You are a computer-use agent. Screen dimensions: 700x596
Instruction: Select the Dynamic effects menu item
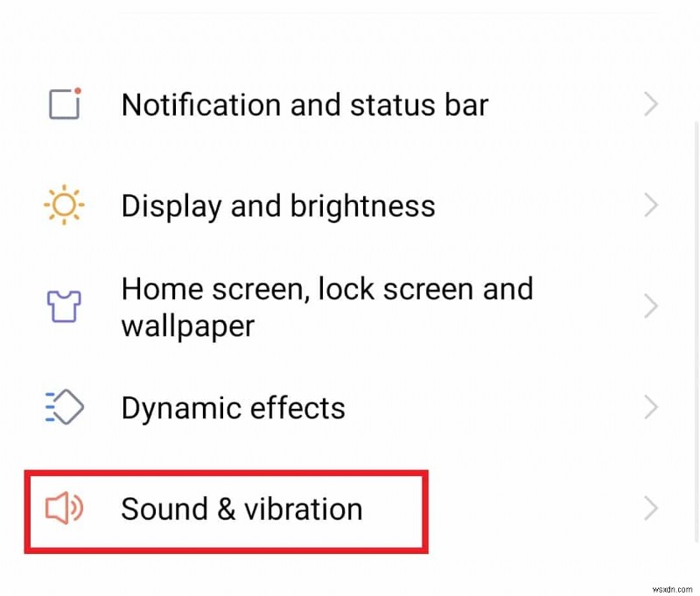coord(233,407)
